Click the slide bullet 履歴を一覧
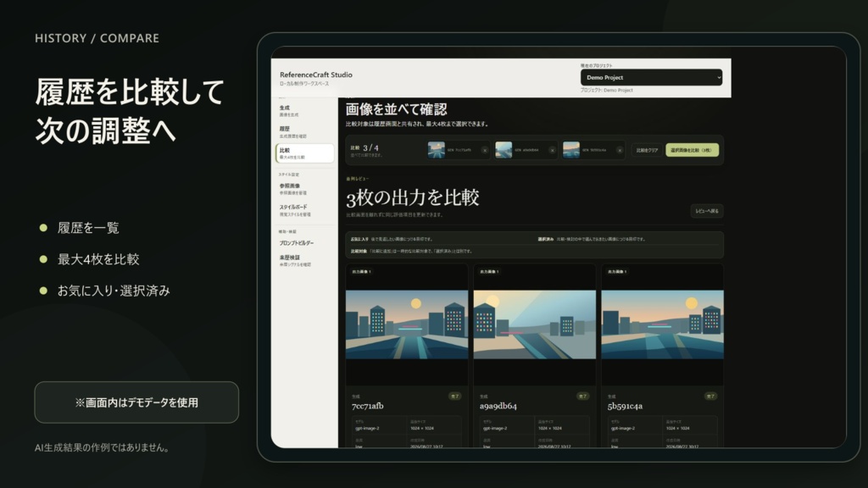 coord(88,228)
